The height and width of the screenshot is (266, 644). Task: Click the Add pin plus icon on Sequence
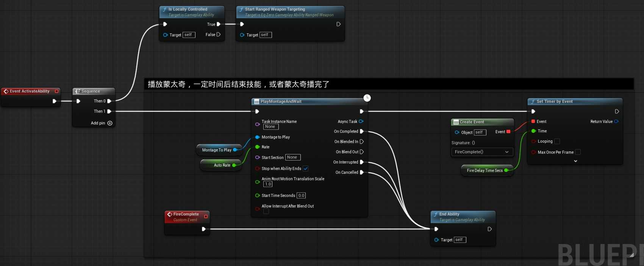110,123
